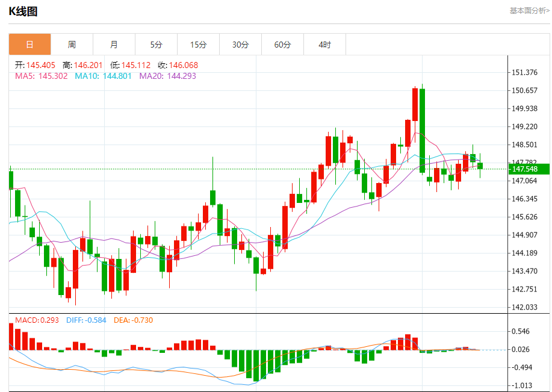Switch to the 周 weekly tab
Image resolution: width=552 pixels, height=392 pixels.
(72, 45)
